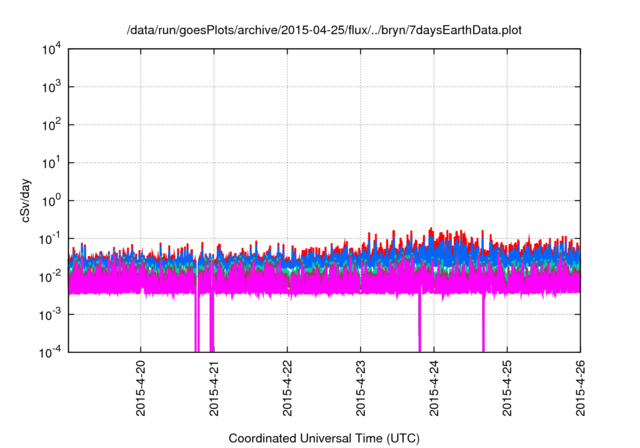This screenshot has width=640, height=448.
Task: Click the 2015-4-22 date label
Action: (287, 388)
